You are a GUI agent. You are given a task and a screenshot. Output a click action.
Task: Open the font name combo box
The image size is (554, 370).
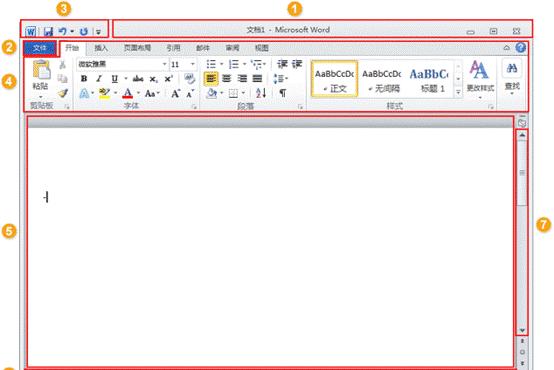[x=122, y=64]
